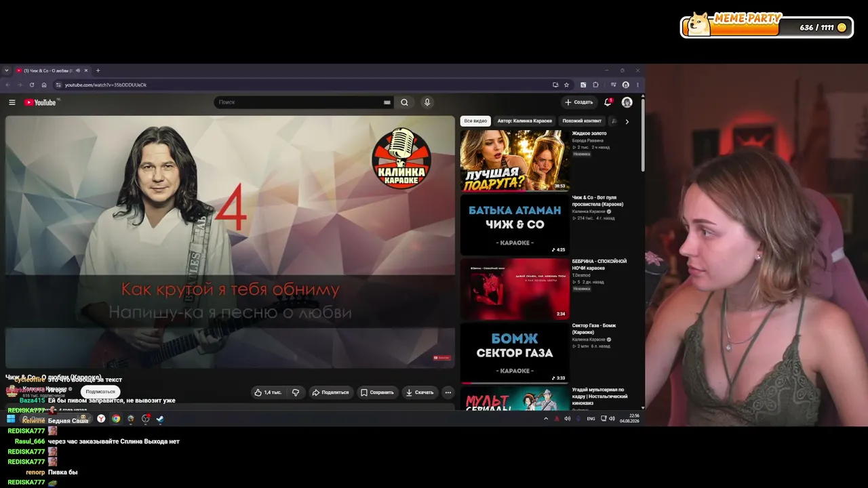
Task: Open the browser home page icon
Action: coord(44,85)
